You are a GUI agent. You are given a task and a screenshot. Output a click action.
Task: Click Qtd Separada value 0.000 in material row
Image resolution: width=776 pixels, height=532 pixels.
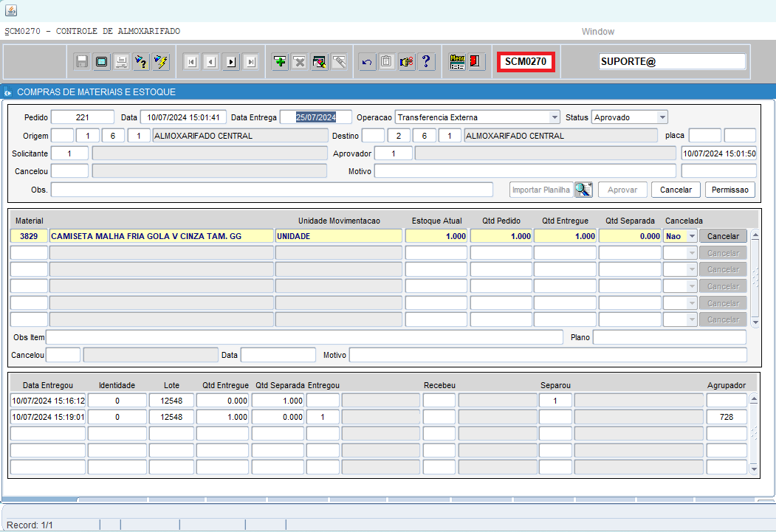click(x=630, y=236)
